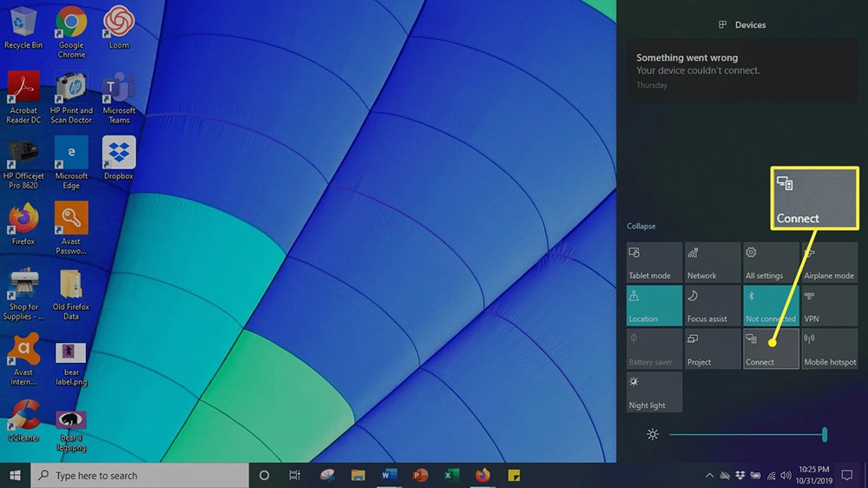Select the bear label.png file
Image resolution: width=868 pixels, height=488 pixels.
click(71, 363)
